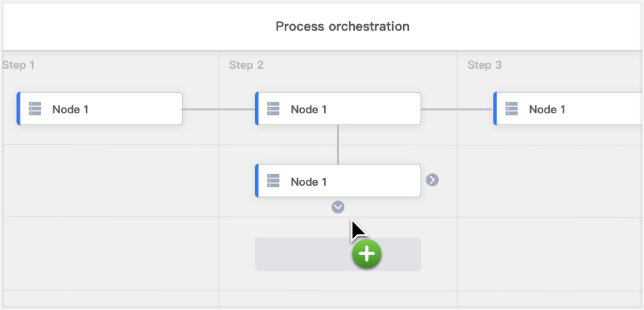Click server icon on top Step 2 node
Screen dimensions: 644x310
click(x=274, y=109)
